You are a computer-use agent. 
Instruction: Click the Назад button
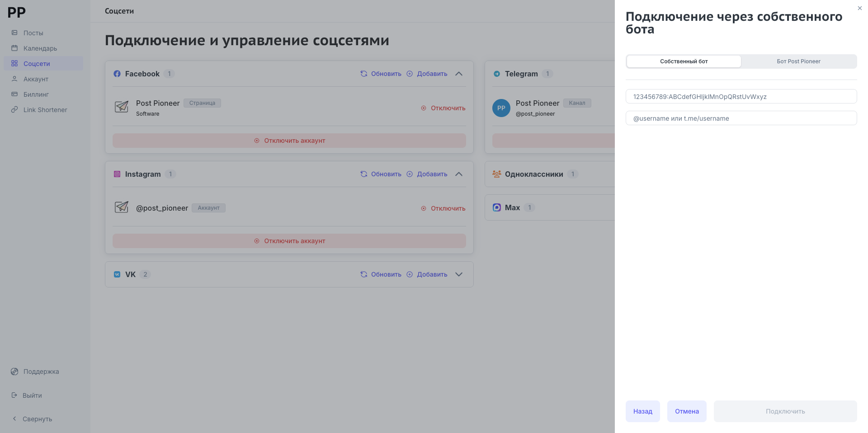[642, 411]
